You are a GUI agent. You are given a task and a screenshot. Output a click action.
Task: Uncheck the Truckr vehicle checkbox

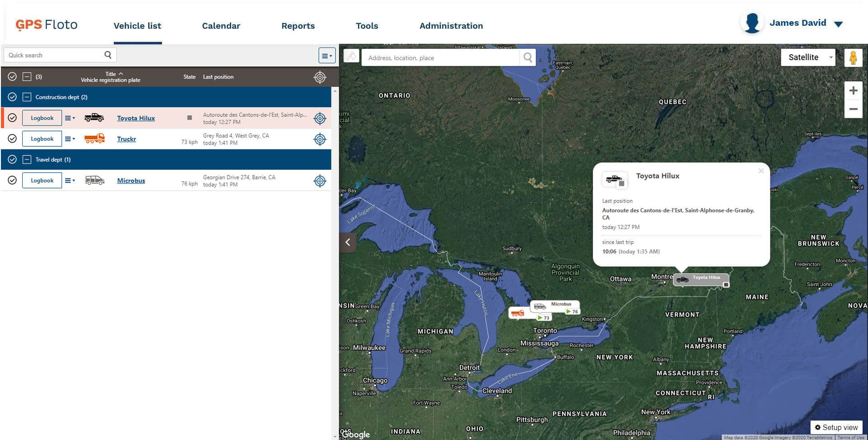12,139
